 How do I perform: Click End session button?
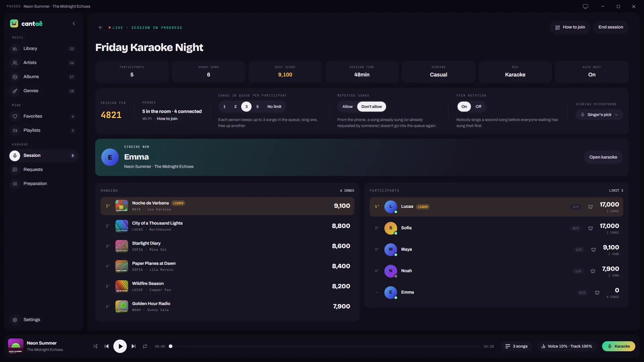coord(610,27)
